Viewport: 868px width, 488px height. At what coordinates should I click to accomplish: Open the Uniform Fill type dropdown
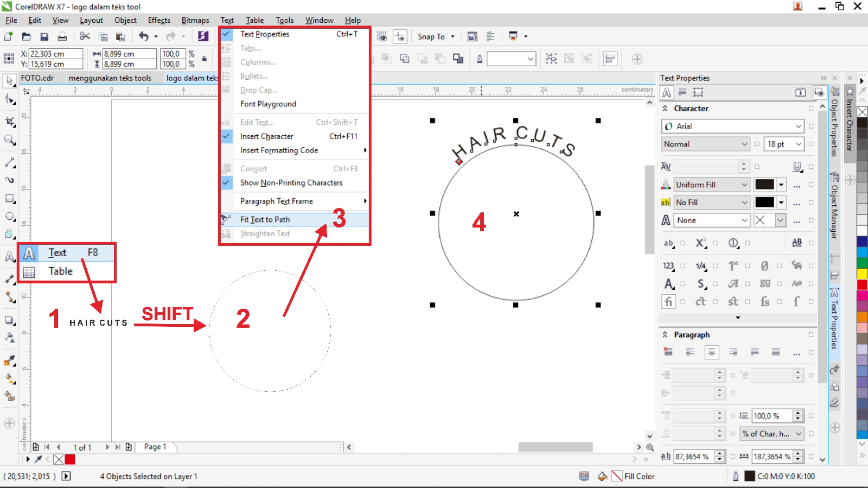[x=744, y=185]
